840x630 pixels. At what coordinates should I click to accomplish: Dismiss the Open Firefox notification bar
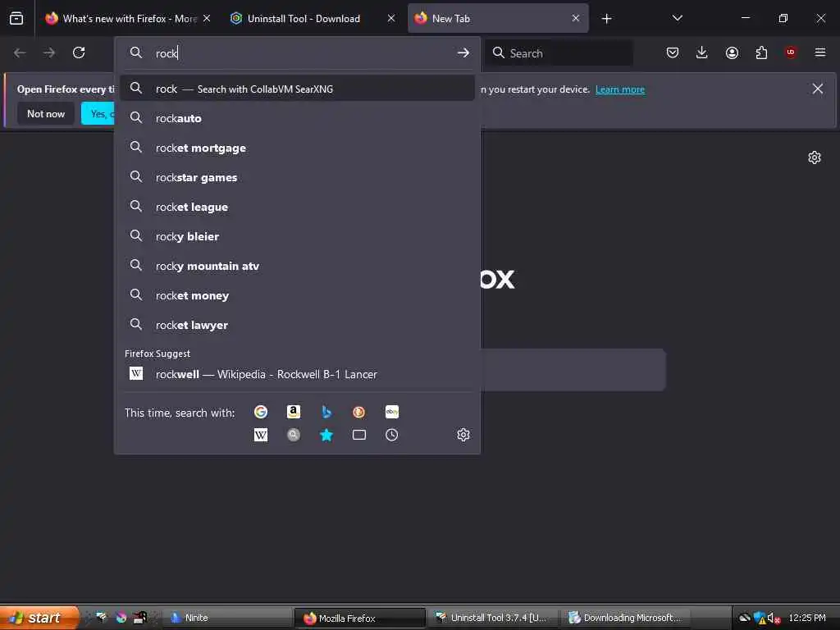coord(818,89)
